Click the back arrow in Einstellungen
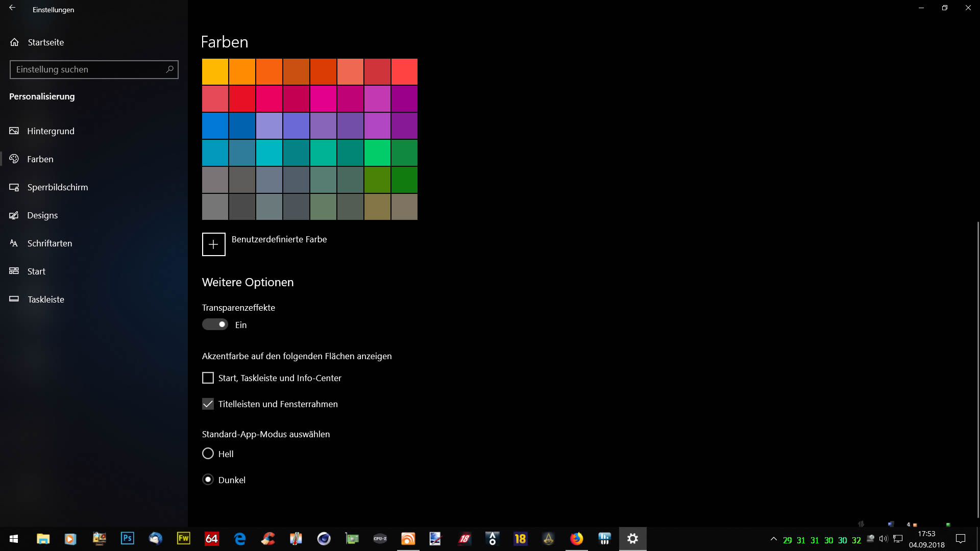This screenshot has height=551, width=980. 12,8
